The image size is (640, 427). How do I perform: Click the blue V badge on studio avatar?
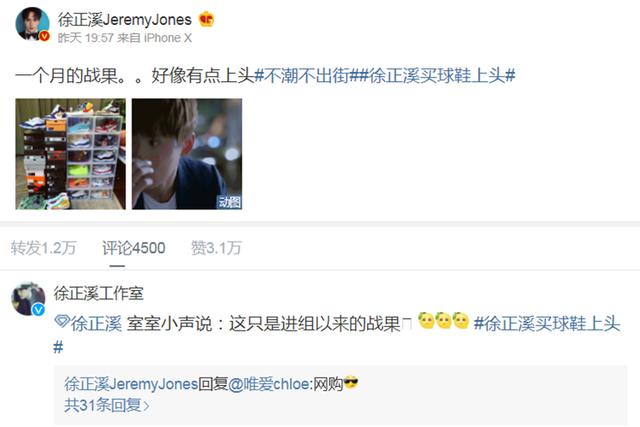click(x=39, y=310)
